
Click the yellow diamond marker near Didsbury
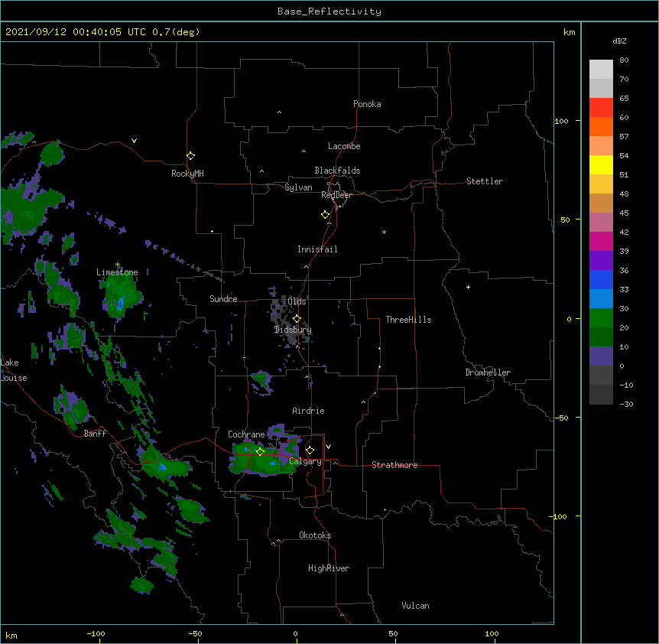[297, 319]
